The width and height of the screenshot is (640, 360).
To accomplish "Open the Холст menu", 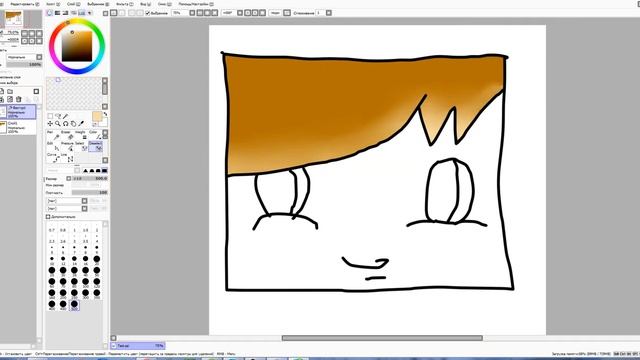I will tap(52, 4).
